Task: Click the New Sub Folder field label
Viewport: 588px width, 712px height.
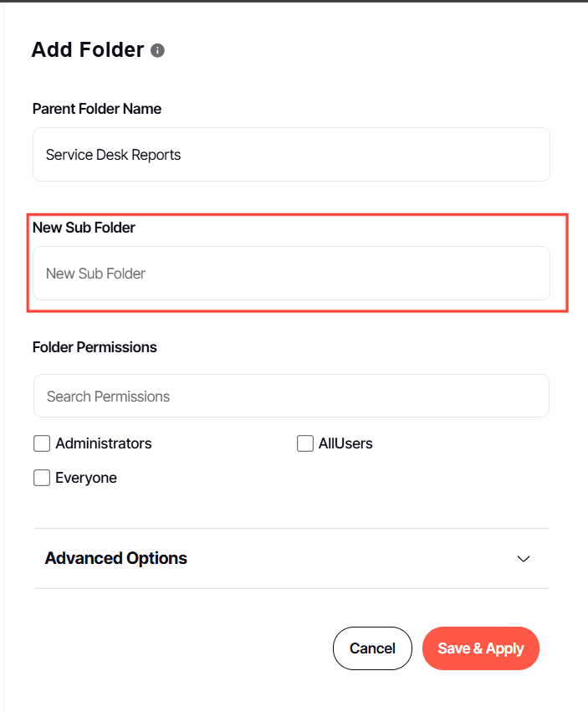Action: (x=84, y=228)
